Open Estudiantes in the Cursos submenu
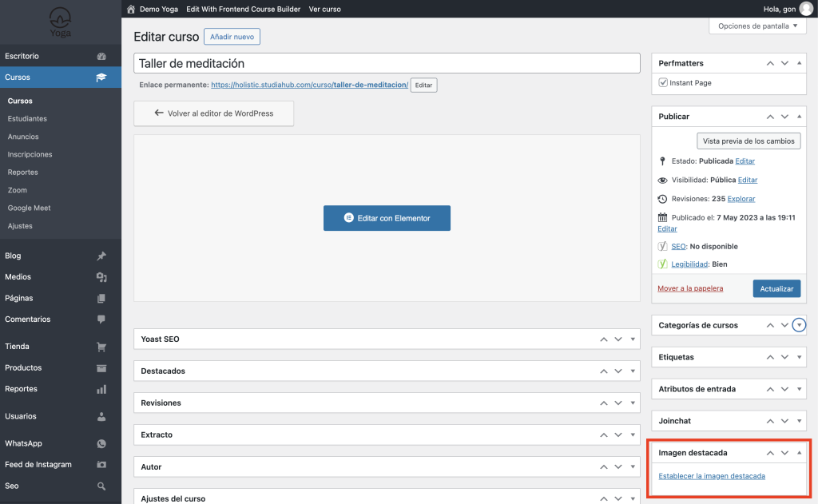The width and height of the screenshot is (818, 504). pos(27,119)
